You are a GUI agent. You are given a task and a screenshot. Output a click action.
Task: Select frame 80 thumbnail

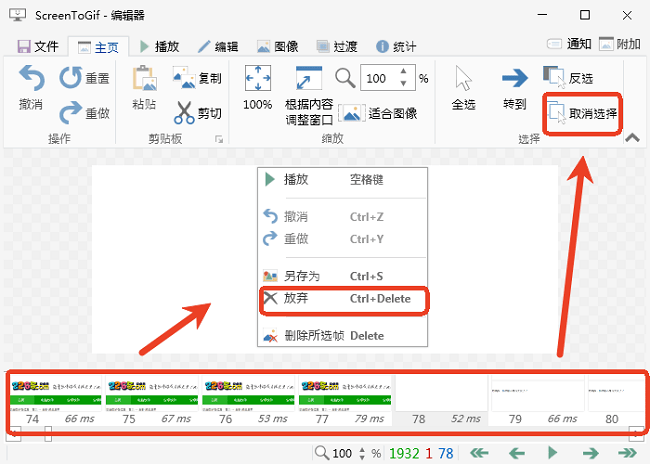click(616, 400)
